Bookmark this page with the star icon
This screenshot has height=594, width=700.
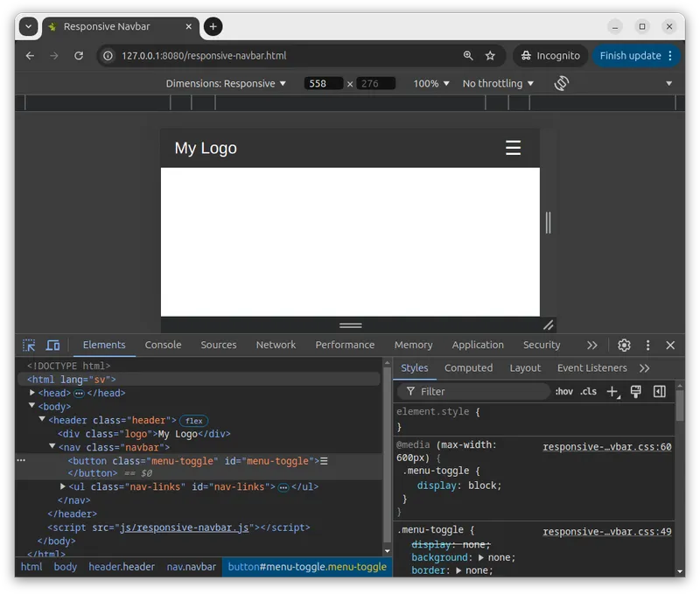tap(490, 56)
